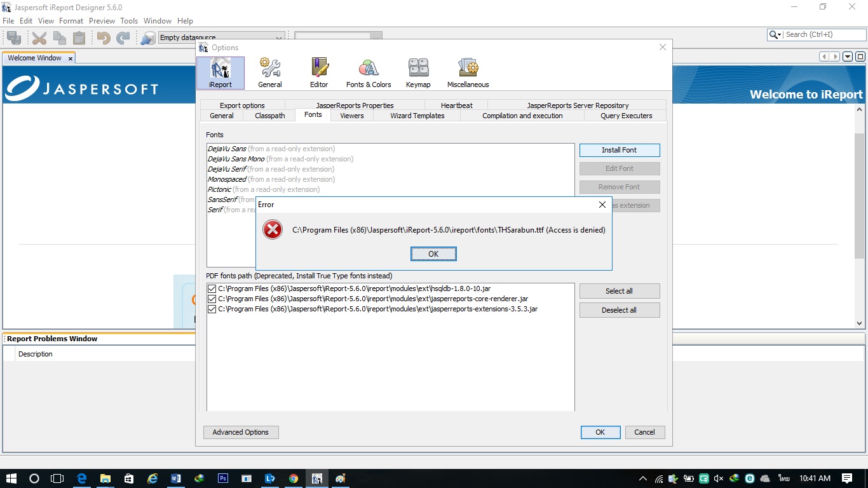Viewport: 868px width, 488px height.
Task: Click the Paste clipboard toolbar icon
Action: [x=79, y=38]
